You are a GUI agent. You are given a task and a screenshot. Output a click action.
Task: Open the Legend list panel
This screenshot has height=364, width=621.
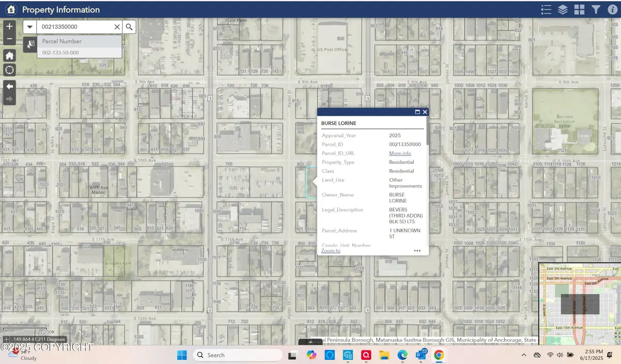tap(546, 9)
